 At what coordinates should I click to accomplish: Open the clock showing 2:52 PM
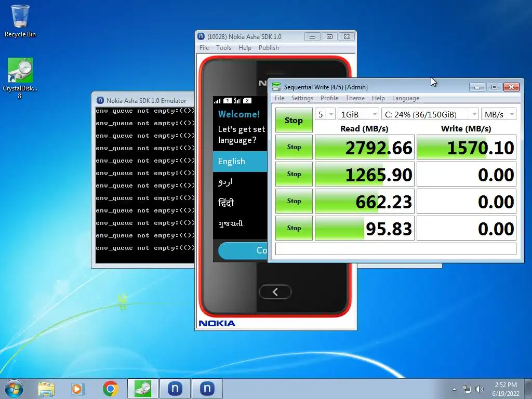click(x=506, y=389)
